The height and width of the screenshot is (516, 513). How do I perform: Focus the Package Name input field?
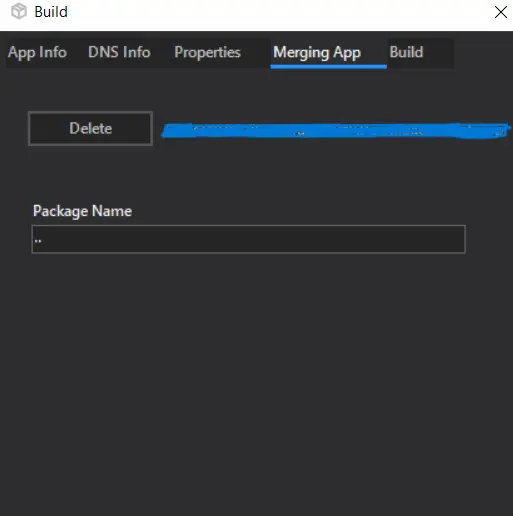pyautogui.click(x=249, y=239)
